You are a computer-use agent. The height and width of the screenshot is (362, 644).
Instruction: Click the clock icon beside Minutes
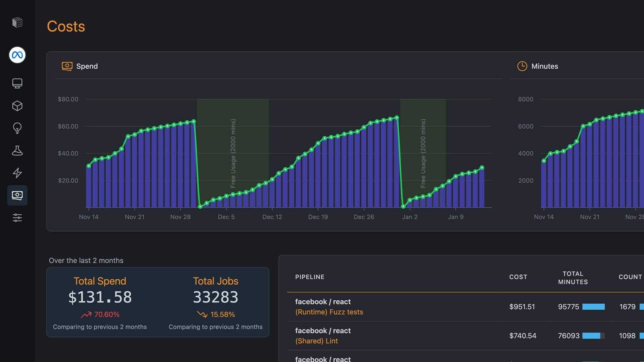point(522,66)
